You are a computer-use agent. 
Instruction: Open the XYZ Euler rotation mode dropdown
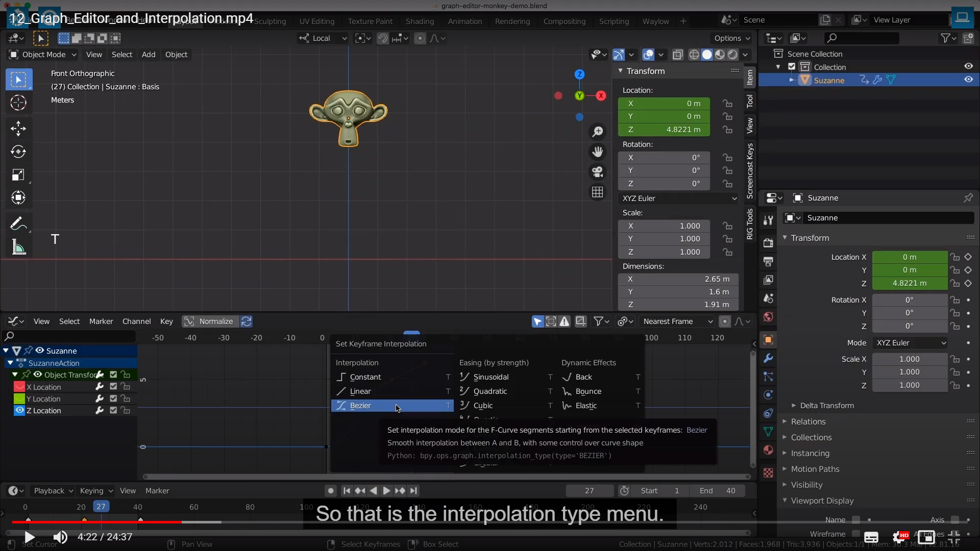(x=678, y=198)
